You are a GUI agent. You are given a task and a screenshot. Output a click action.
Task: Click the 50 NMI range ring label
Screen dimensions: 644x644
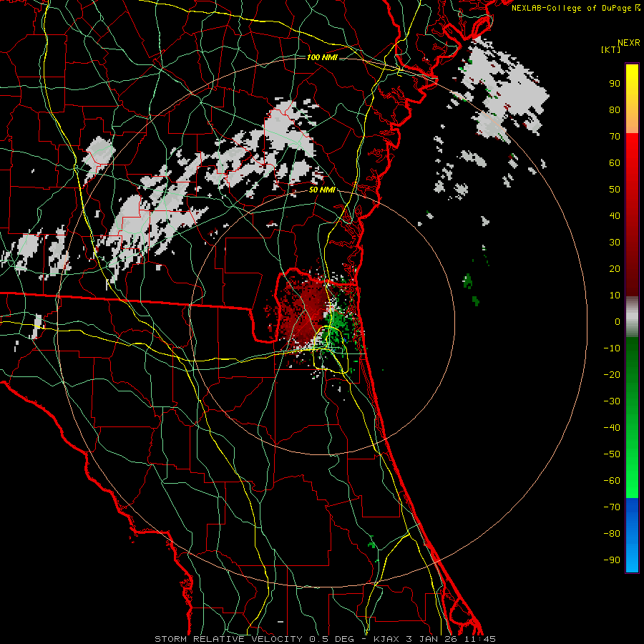pos(322,190)
